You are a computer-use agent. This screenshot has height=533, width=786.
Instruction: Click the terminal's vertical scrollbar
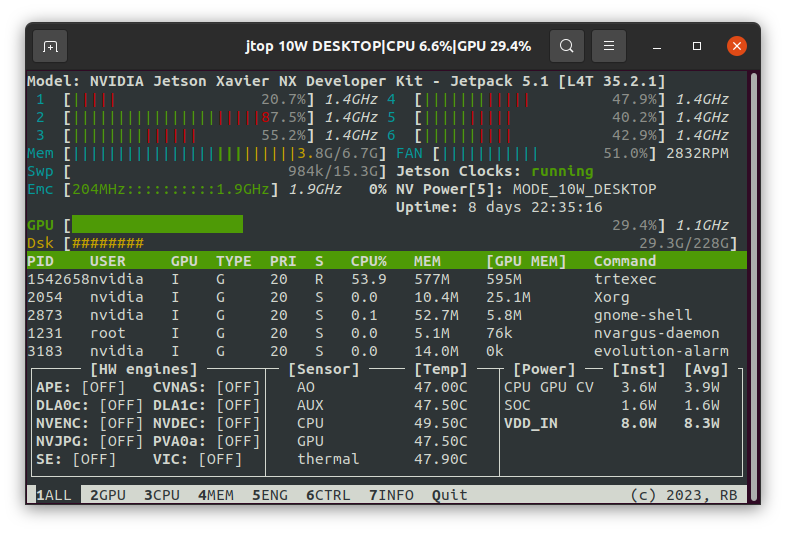pos(753,280)
